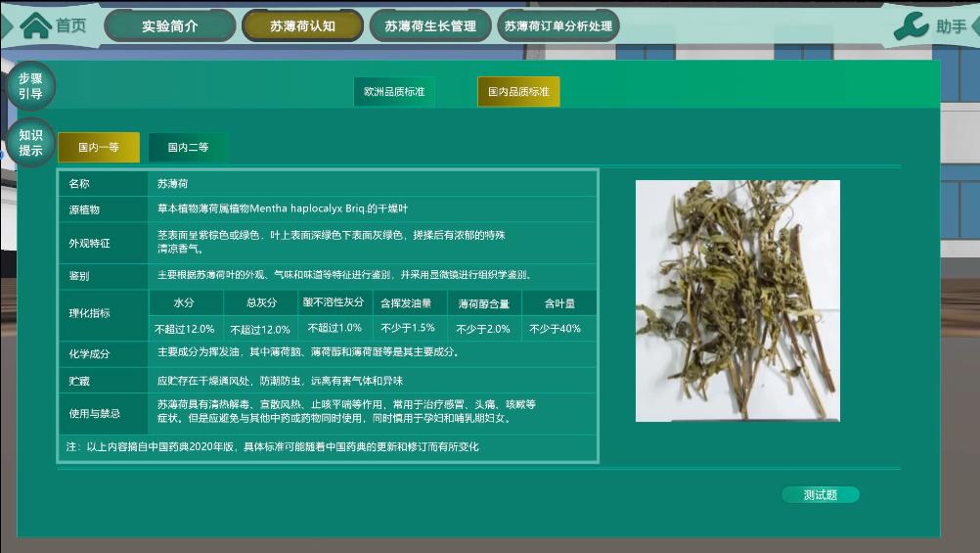Select the 理化指标 row label

(89, 314)
